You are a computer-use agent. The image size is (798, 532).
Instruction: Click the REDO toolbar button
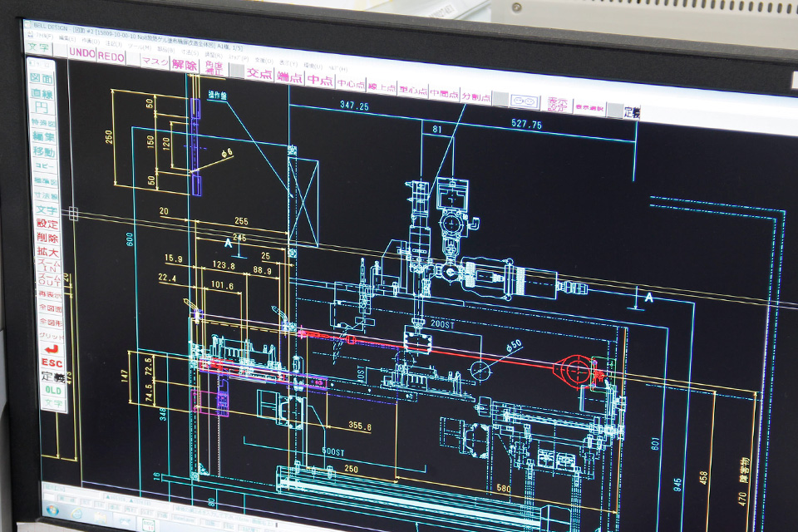(x=111, y=56)
